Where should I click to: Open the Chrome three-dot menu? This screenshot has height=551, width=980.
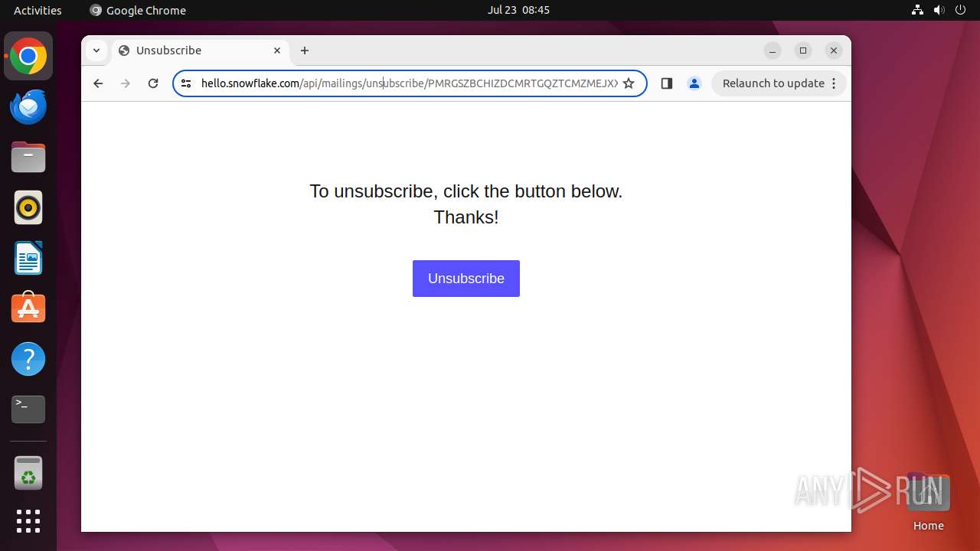click(x=834, y=83)
